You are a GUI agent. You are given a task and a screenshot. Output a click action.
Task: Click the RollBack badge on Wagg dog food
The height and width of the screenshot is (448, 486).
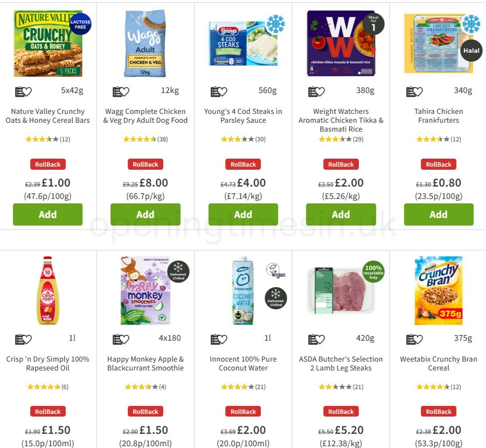coord(145,164)
